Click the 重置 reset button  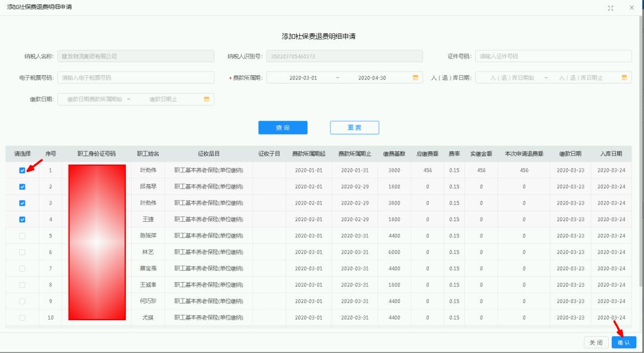(x=354, y=127)
